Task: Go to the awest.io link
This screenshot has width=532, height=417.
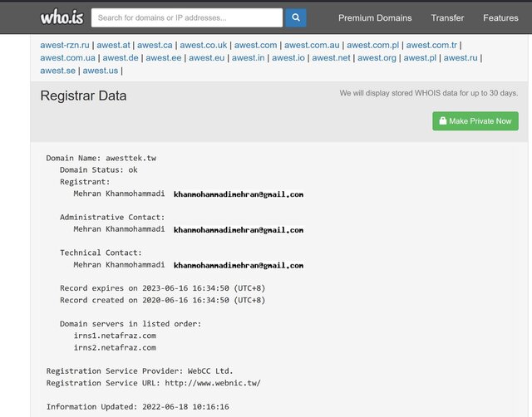Action: (x=288, y=57)
